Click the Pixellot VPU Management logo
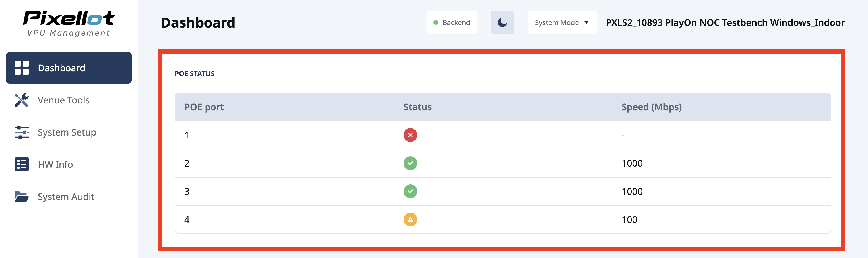 click(69, 23)
